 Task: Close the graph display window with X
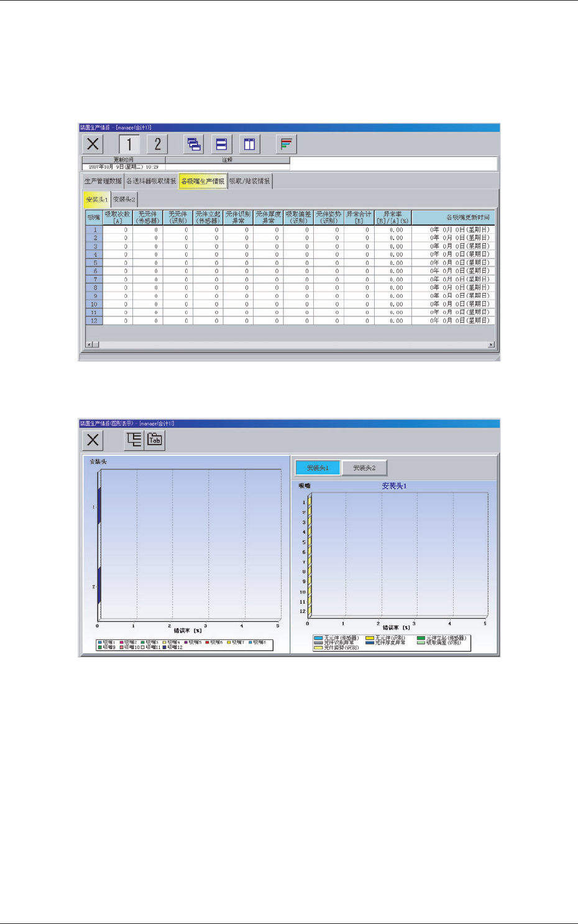[x=93, y=440]
